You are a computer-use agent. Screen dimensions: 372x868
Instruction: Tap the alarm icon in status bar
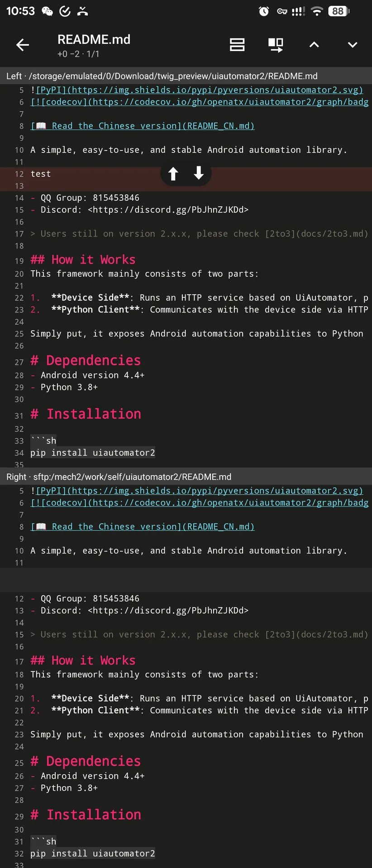tap(264, 11)
